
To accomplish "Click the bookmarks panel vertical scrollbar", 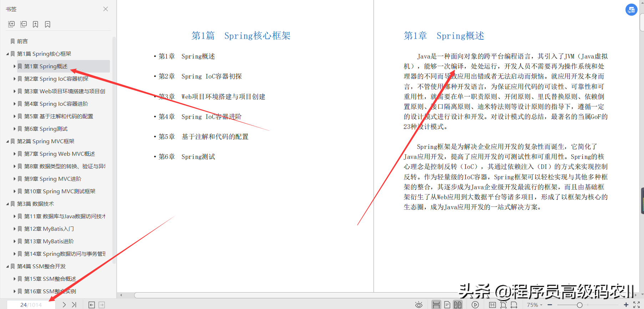I will click(x=114, y=150).
